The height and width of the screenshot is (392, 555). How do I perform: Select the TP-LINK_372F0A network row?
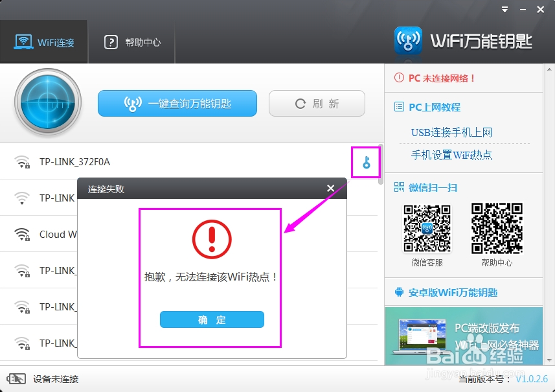pyautogui.click(x=189, y=162)
